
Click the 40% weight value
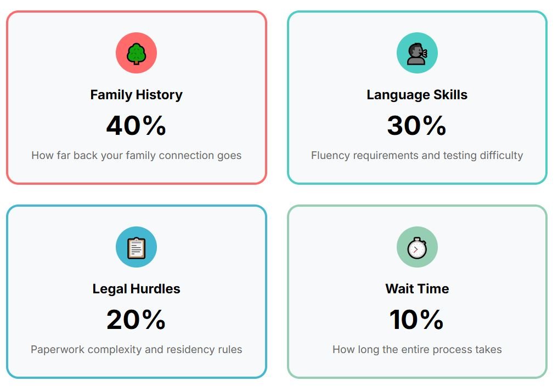tap(136, 125)
